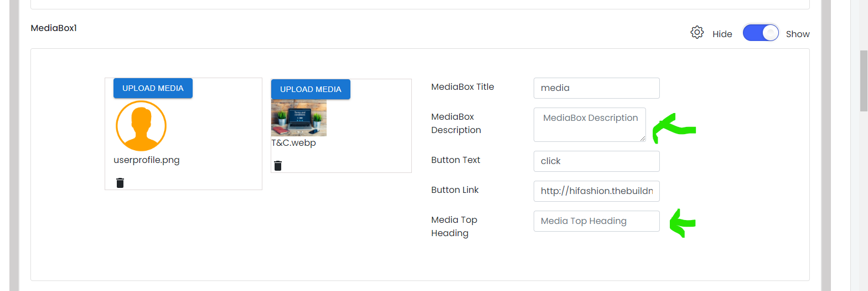
Task: Open MediaBox1 settings gear icon
Action: (x=697, y=32)
